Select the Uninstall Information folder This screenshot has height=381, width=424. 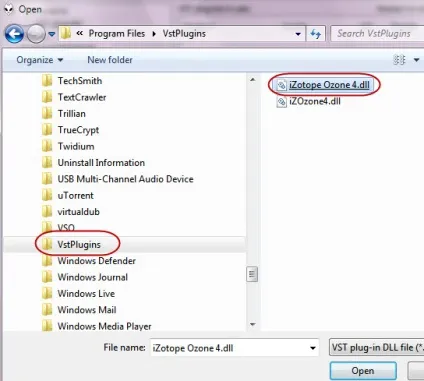[x=101, y=163]
